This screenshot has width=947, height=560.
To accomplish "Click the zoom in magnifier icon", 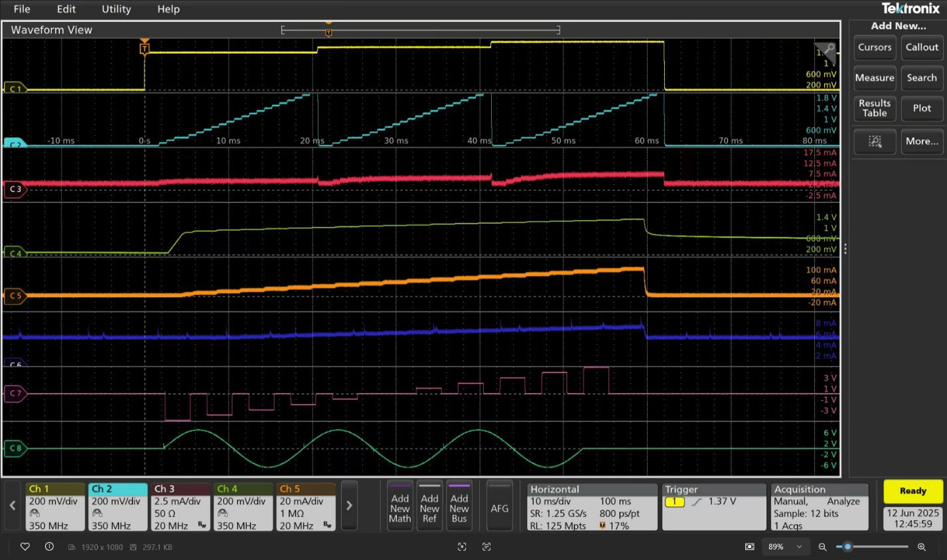I will (922, 547).
